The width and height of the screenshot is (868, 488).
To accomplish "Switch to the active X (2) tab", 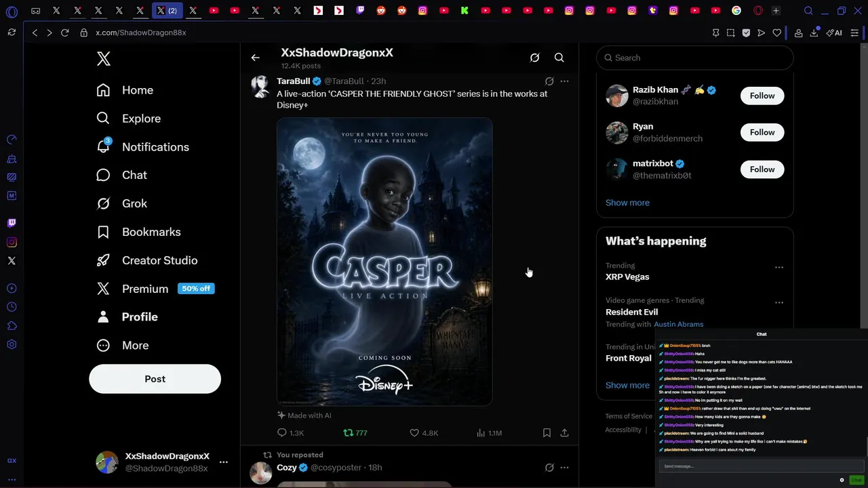I will tap(167, 11).
